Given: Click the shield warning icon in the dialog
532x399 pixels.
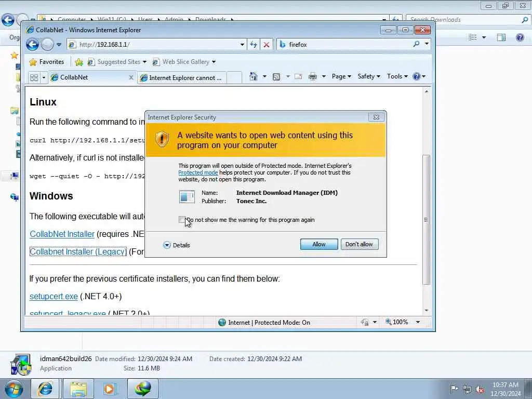Looking at the screenshot, I should 162,139.
